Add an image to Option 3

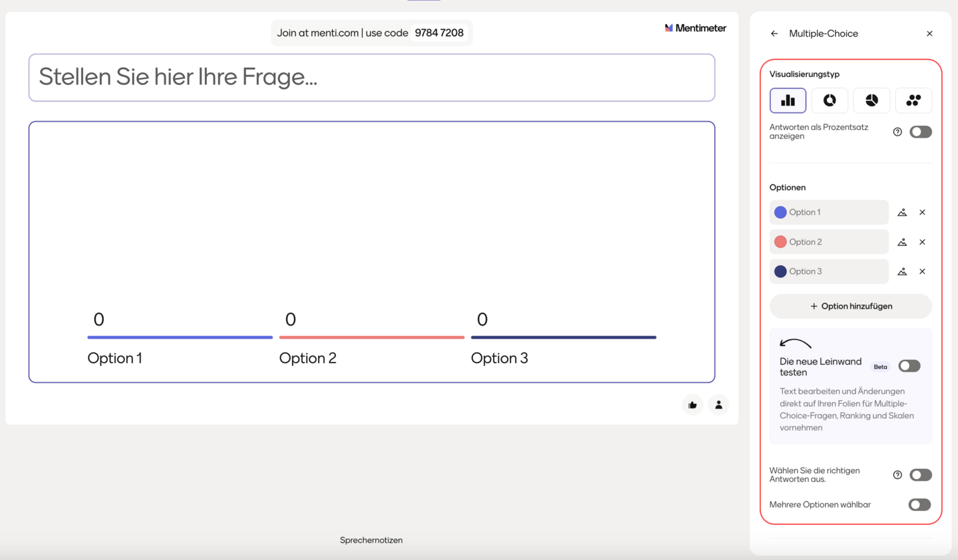[x=902, y=271]
